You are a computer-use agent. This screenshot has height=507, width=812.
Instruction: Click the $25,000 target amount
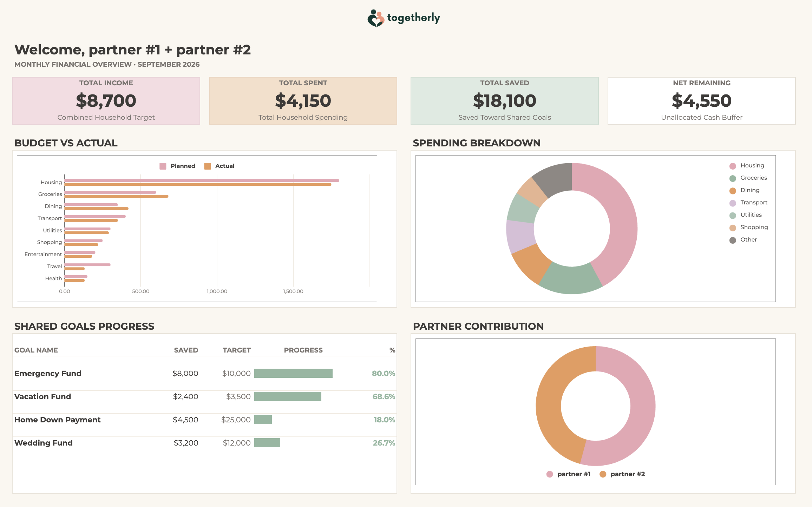[x=236, y=420]
